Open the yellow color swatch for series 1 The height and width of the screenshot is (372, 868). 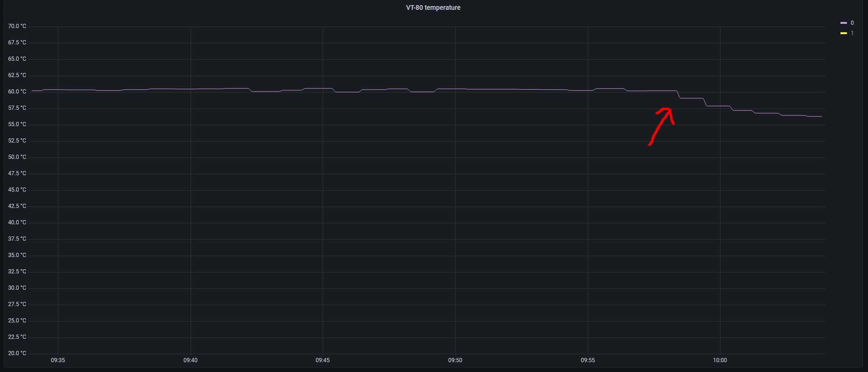tap(844, 33)
